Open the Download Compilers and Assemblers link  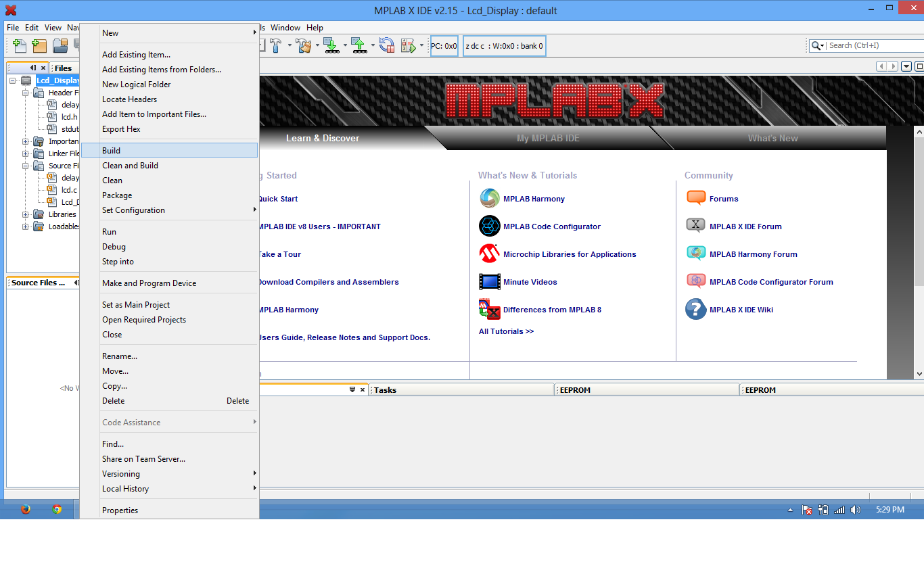[x=328, y=282]
